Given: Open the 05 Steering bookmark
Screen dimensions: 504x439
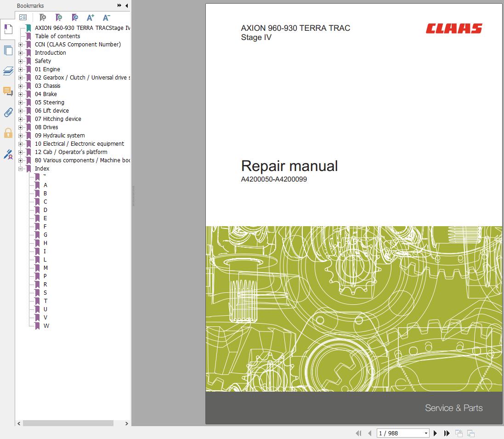Looking at the screenshot, I should coord(50,103).
